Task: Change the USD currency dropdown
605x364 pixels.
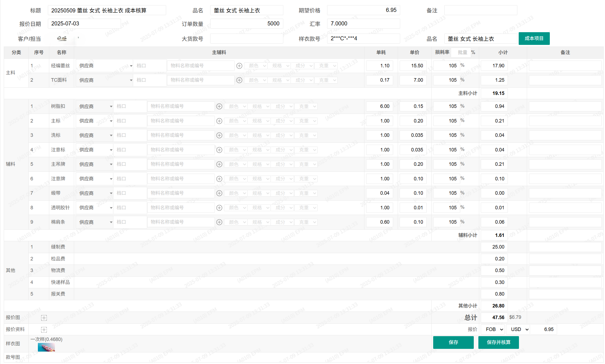Action: pos(518,329)
